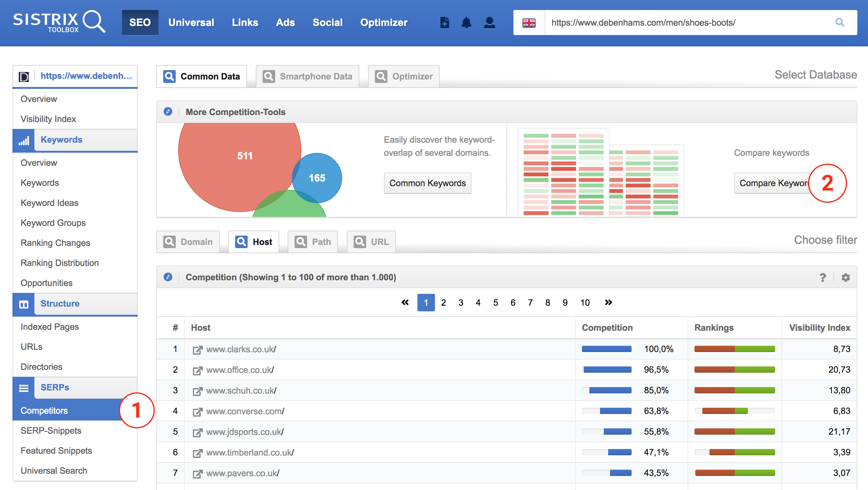The height and width of the screenshot is (490, 868).
Task: Click the Debenhams favicon in sidebar header
Action: [x=23, y=77]
